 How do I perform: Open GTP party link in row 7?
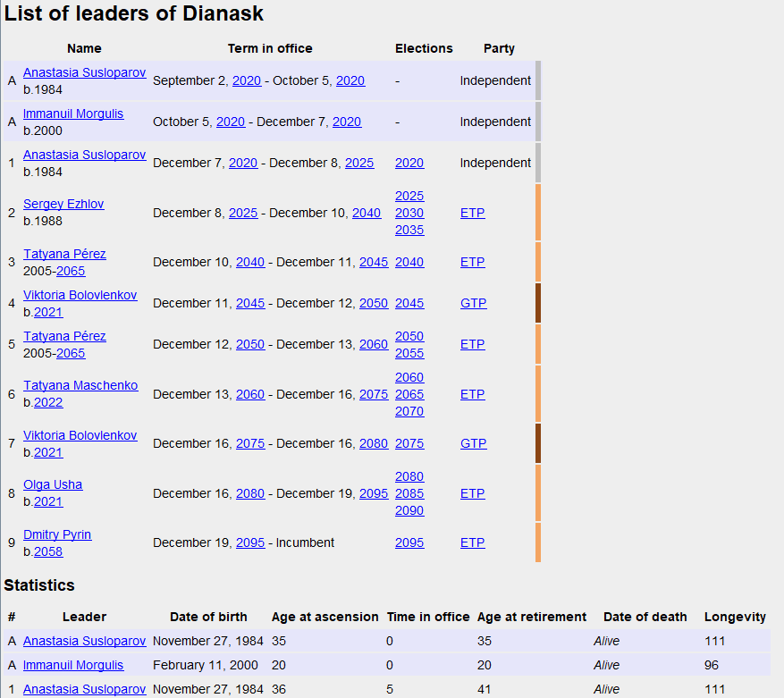point(474,443)
